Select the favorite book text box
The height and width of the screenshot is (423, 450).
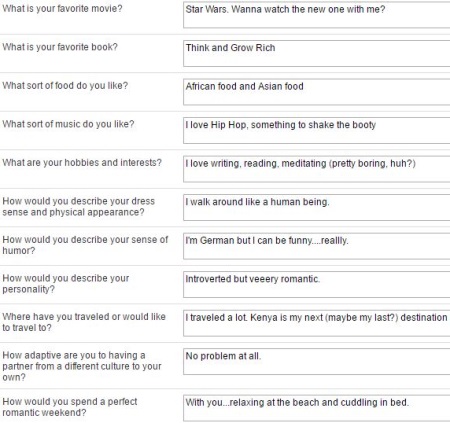click(317, 53)
